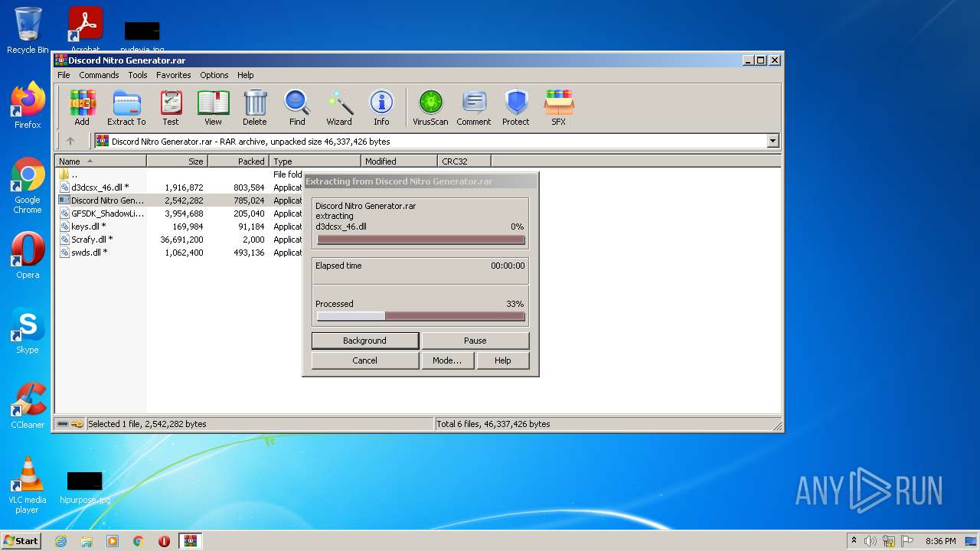Viewport: 980px width, 551px height.
Task: Sort by CRC32 column header
Action: click(465, 161)
